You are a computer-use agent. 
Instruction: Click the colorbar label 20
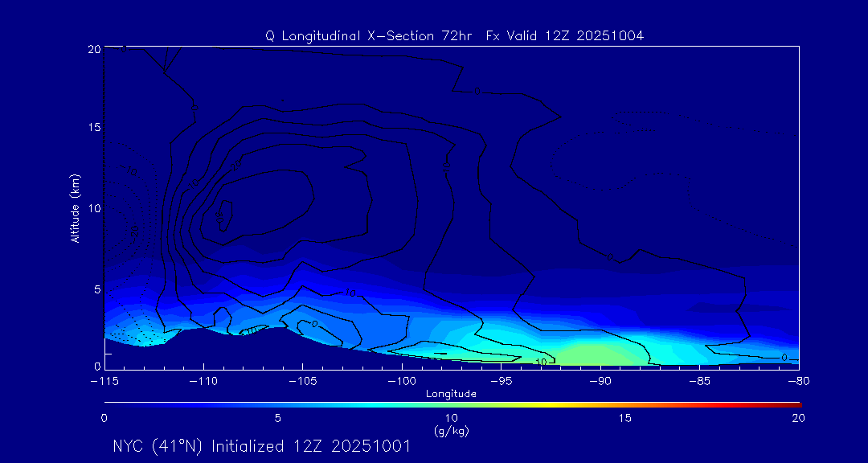(797, 418)
